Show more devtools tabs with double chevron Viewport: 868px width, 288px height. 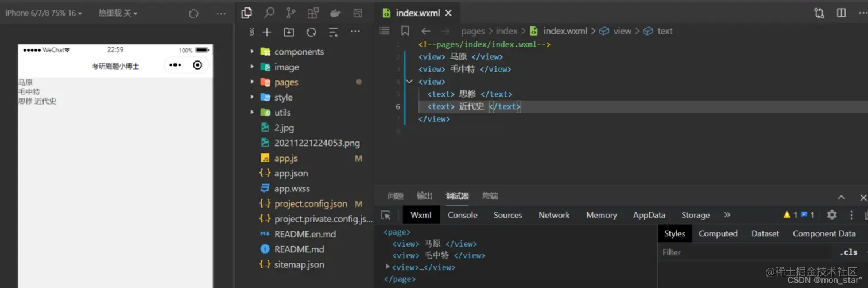coord(727,215)
